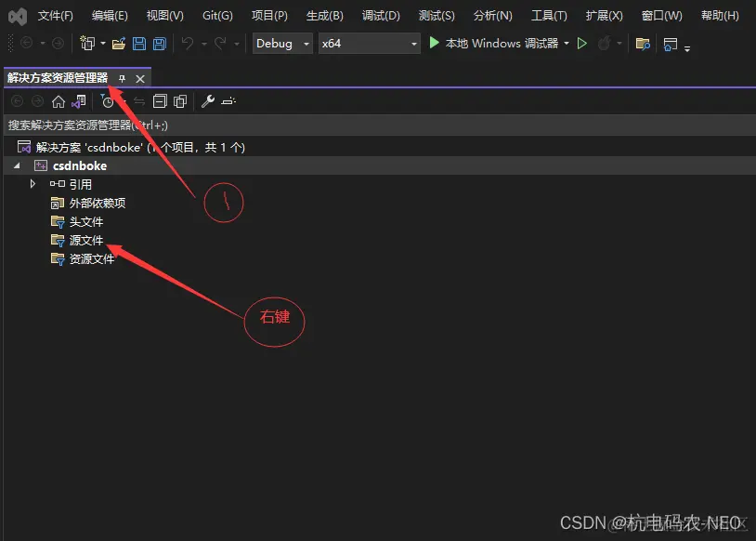Open the 项目(P) menu

click(x=269, y=16)
